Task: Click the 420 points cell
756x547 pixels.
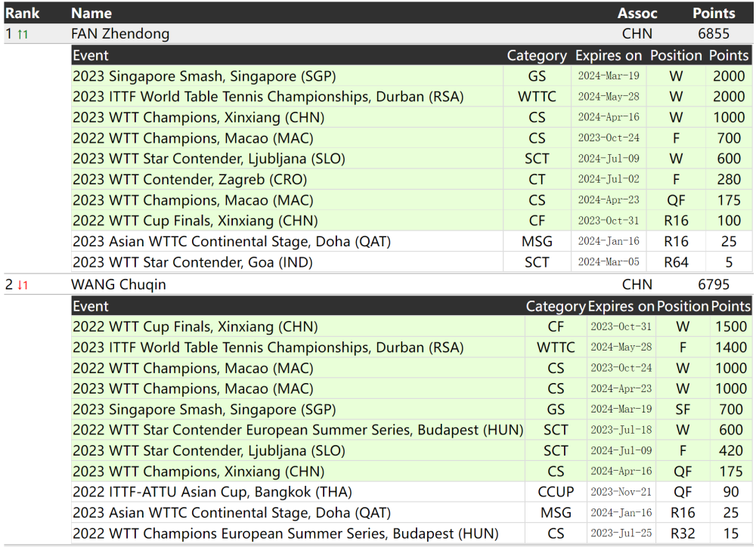Action: click(x=731, y=451)
